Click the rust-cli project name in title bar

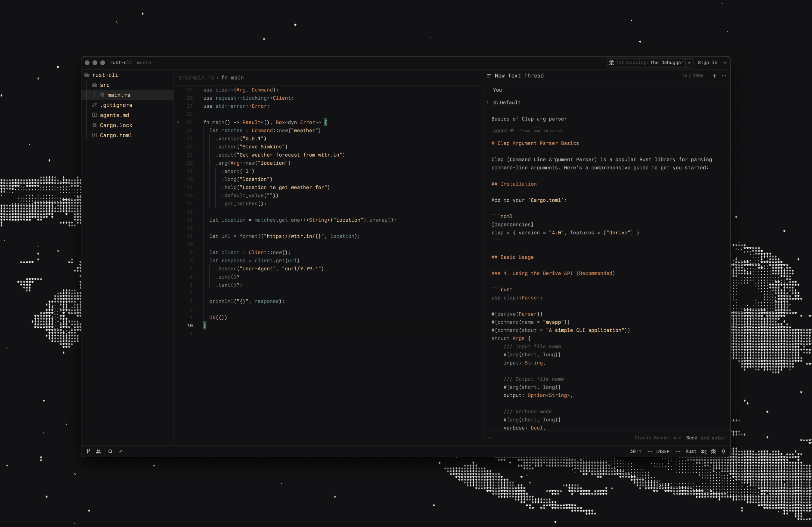coord(121,62)
